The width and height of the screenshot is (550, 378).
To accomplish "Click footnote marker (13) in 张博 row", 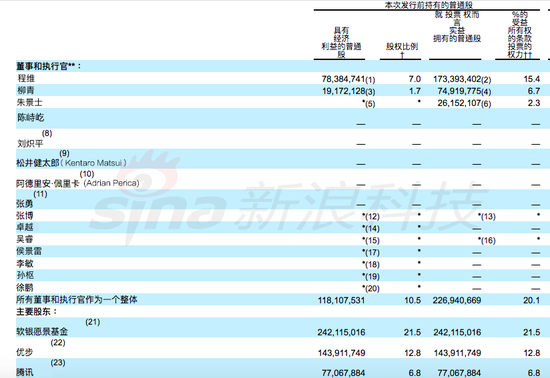I will [488, 217].
